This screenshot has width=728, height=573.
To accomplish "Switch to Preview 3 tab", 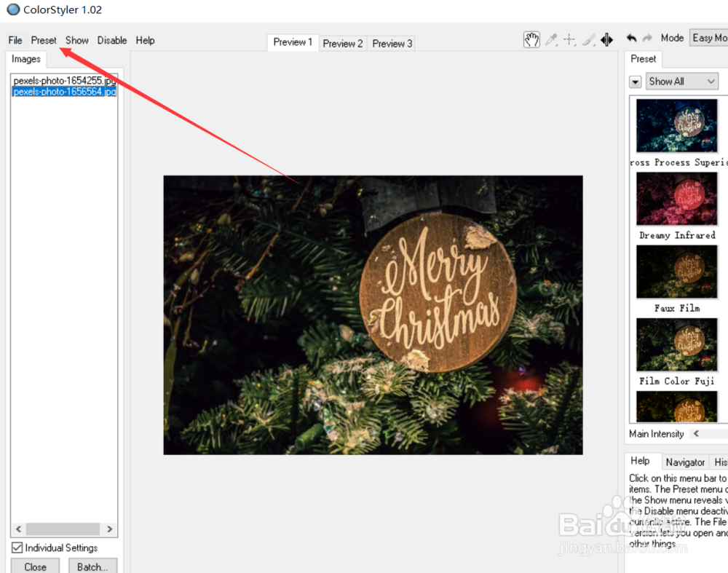I will click(x=392, y=44).
